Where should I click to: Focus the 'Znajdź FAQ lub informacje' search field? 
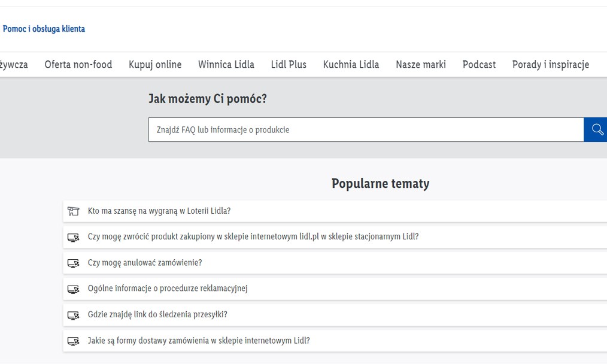point(366,130)
